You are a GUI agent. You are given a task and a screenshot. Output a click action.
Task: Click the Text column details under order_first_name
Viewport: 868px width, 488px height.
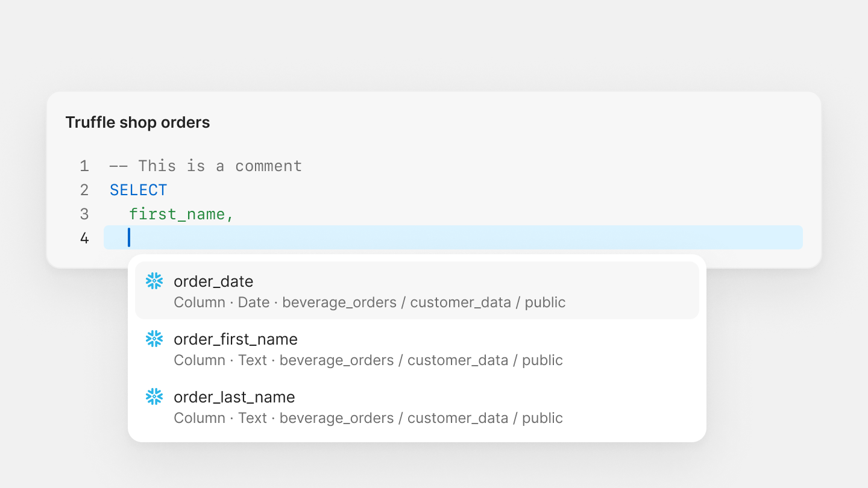coord(368,360)
